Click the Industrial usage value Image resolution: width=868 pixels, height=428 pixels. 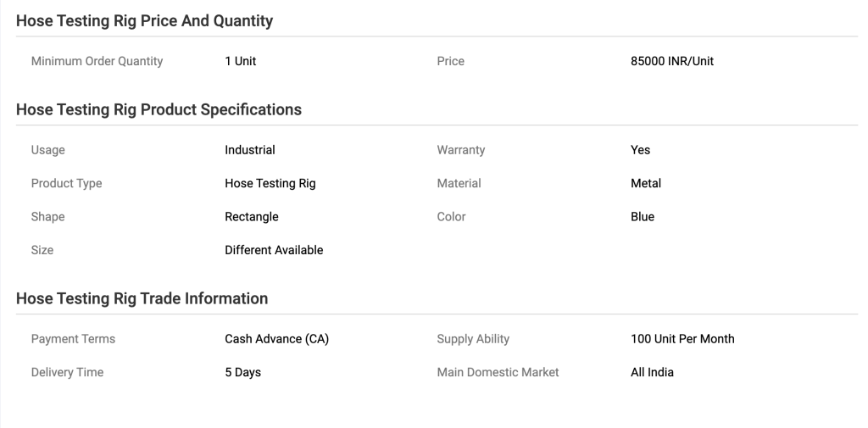[x=250, y=150]
